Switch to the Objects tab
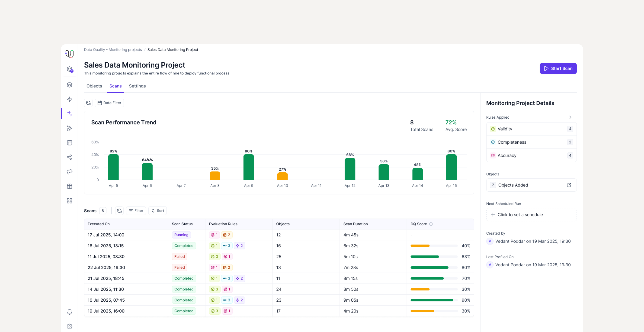This screenshot has width=644, height=332. coord(94,86)
